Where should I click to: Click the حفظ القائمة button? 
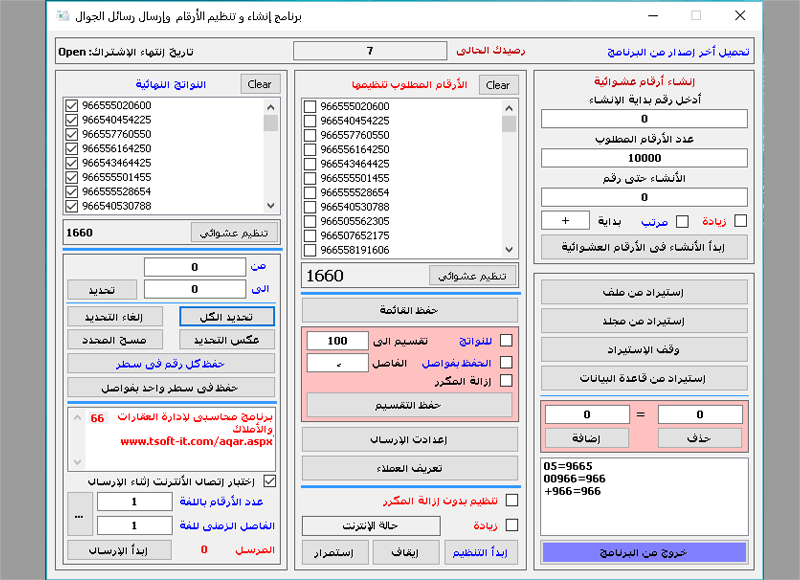(x=410, y=310)
